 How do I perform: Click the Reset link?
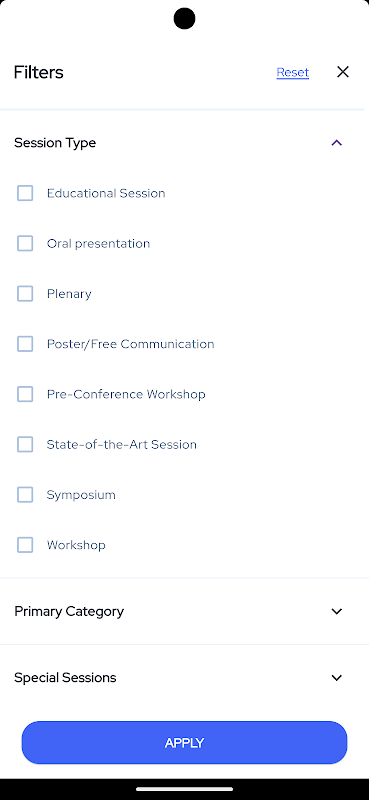pos(292,72)
